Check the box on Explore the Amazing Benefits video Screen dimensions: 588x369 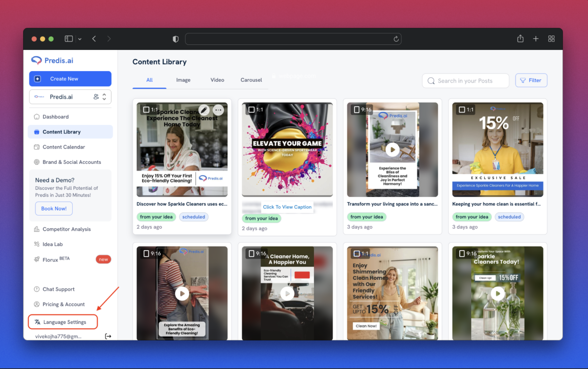click(x=146, y=253)
